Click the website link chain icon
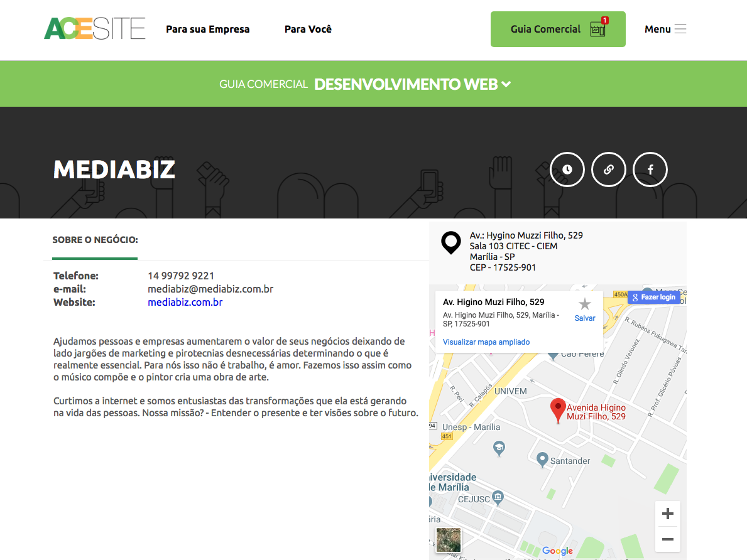This screenshot has height=560, width=747. pos(608,170)
